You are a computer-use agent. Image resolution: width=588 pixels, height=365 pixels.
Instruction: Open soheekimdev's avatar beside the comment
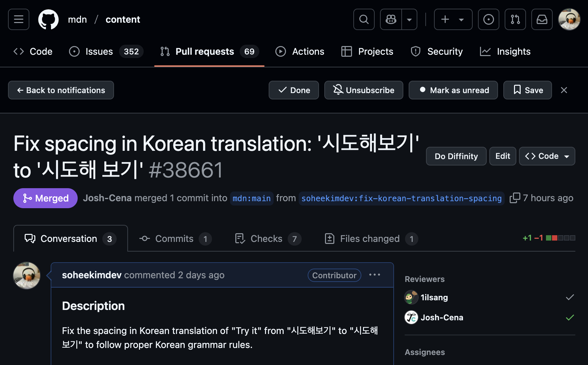pos(27,276)
